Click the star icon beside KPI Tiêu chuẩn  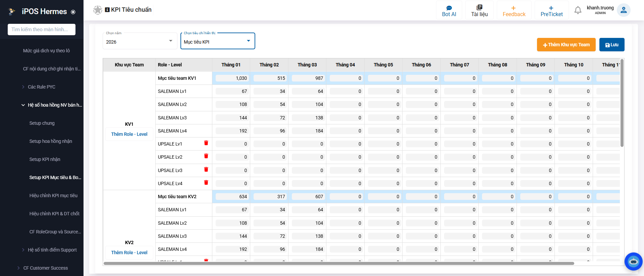click(x=98, y=10)
